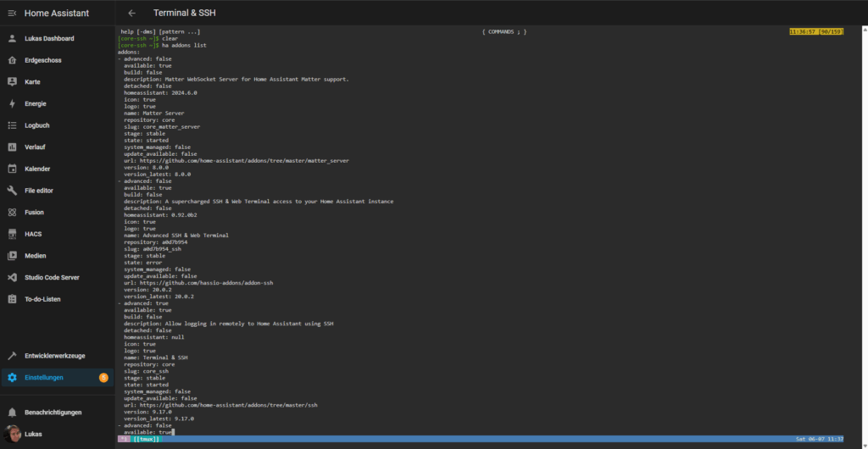Click the Karte map icon
Viewport: 868px width, 449px height.
[12, 82]
